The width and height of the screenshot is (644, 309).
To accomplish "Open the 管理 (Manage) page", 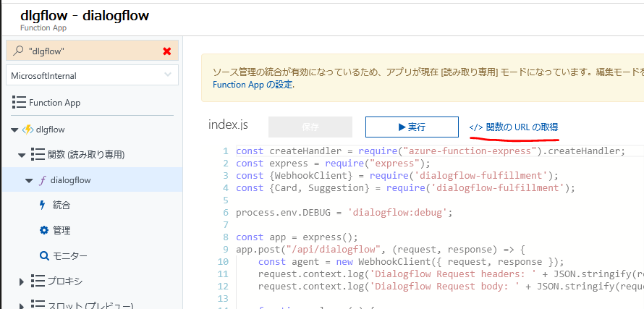I will 62,231.
